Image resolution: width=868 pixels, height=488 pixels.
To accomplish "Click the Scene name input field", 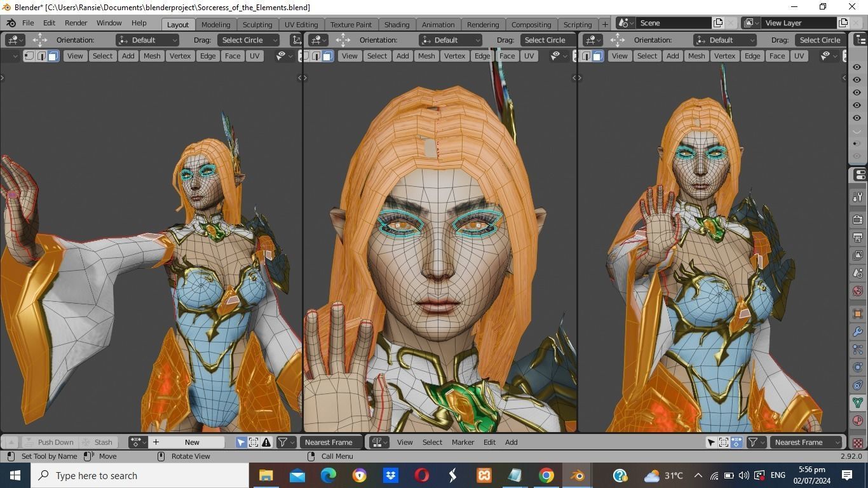I will (674, 23).
